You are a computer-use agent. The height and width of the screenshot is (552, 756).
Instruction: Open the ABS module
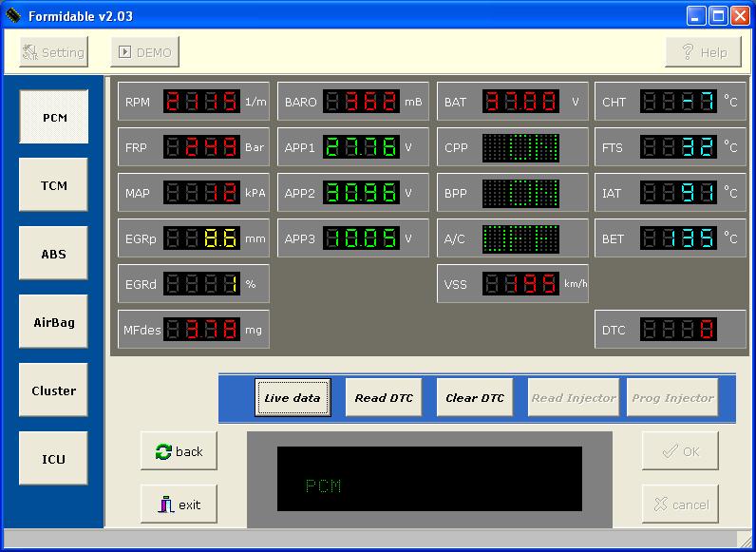(x=54, y=254)
